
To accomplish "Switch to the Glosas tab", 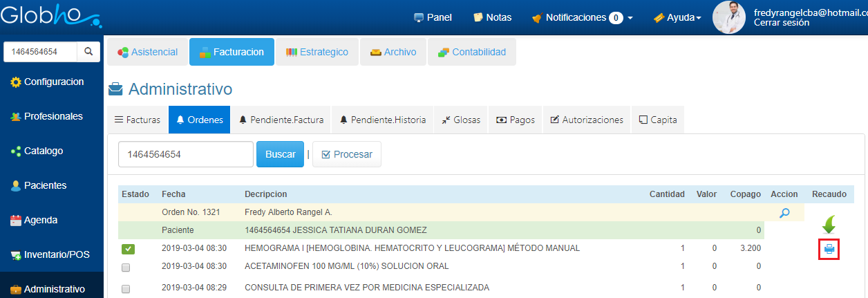I will tap(461, 120).
